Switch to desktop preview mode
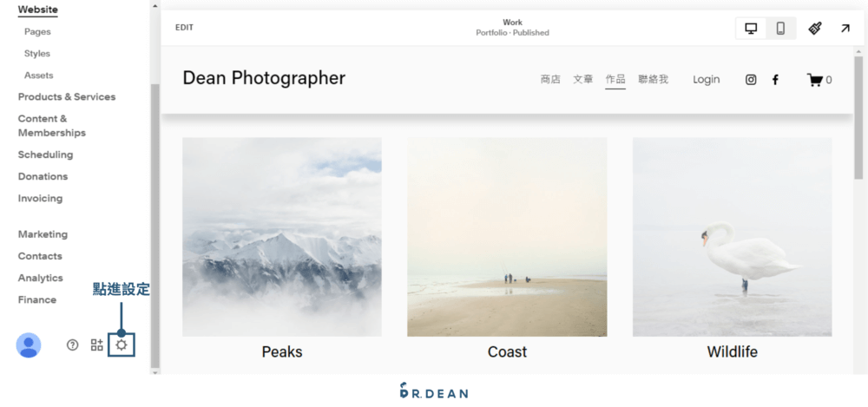 (751, 28)
